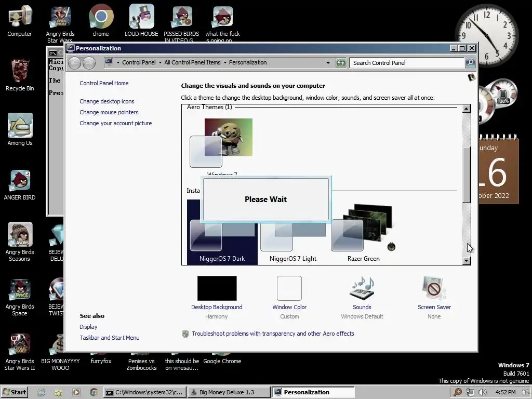This screenshot has width=532, height=399.
Task: Switch to the cmd.exe taskbar window
Action: click(144, 392)
